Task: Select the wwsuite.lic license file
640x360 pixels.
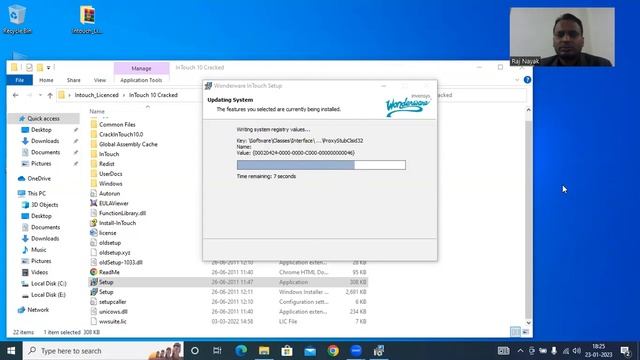Action: [113, 322]
